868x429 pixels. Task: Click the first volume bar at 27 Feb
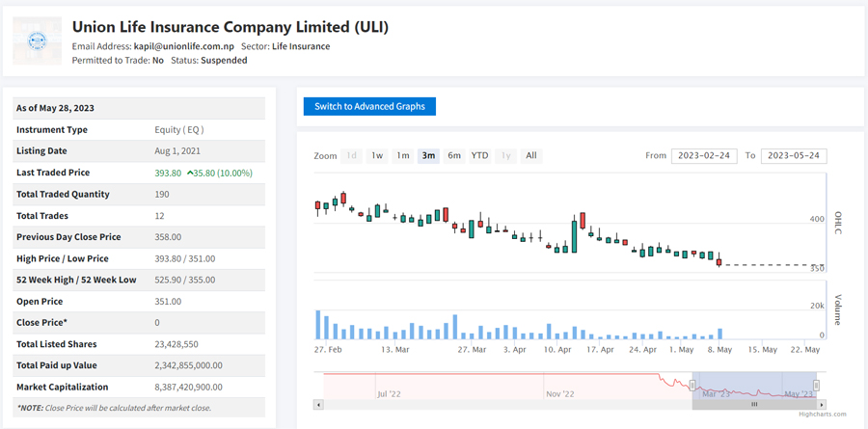318,325
